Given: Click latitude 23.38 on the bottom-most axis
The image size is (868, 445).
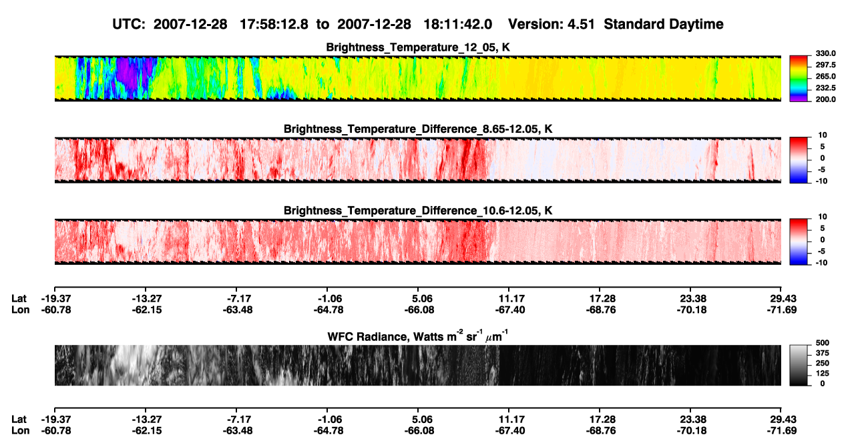Looking at the screenshot, I should point(693,419).
